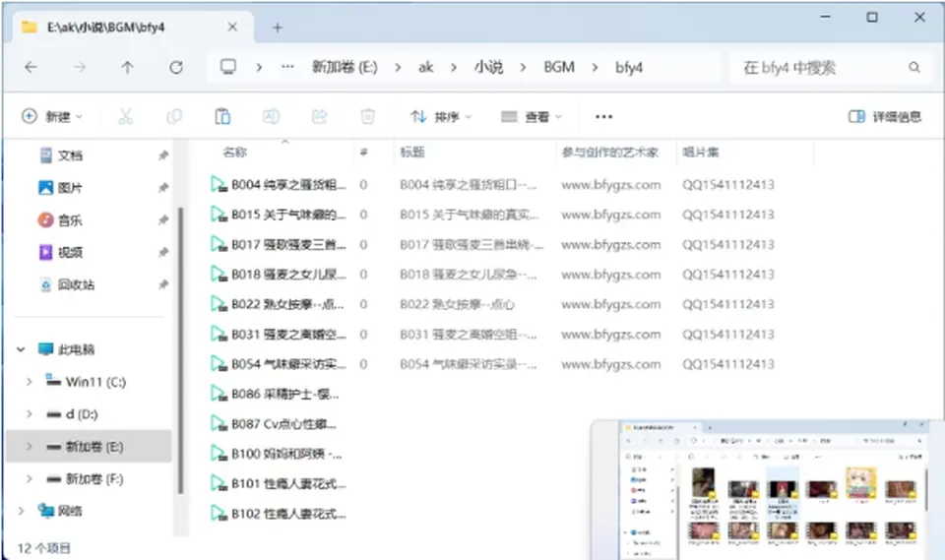Click the Cut scissors icon
945x560 pixels.
[125, 116]
